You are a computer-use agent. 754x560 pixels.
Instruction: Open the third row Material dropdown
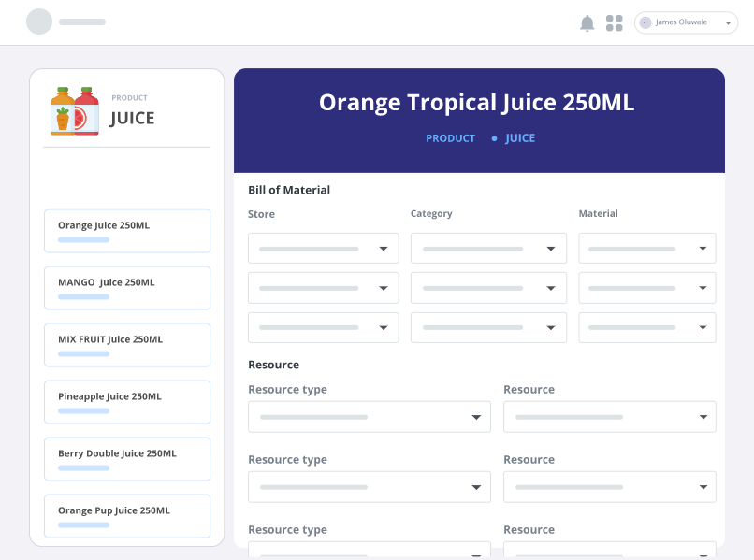pyautogui.click(x=646, y=327)
